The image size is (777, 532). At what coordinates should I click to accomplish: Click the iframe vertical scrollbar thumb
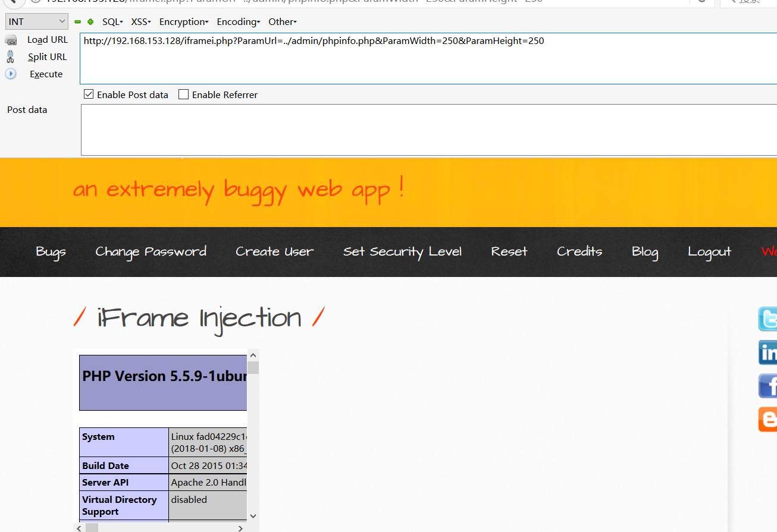tap(253, 367)
